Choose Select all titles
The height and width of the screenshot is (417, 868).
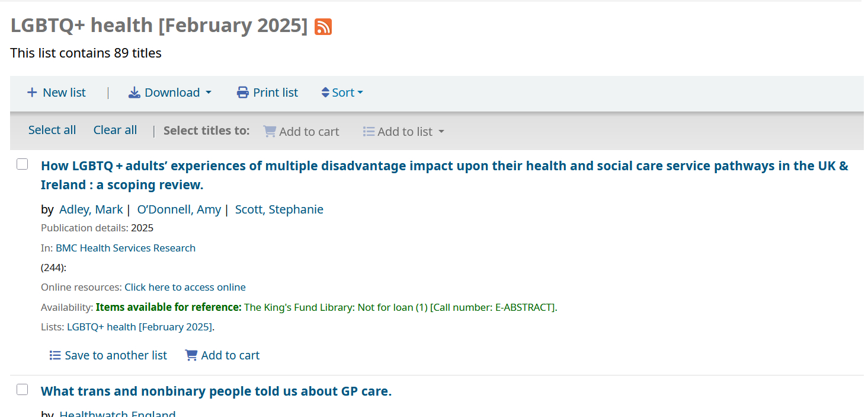click(x=52, y=130)
